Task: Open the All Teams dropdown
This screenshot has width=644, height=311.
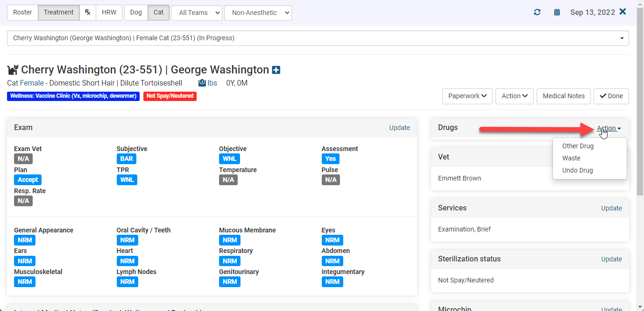Action: click(197, 13)
